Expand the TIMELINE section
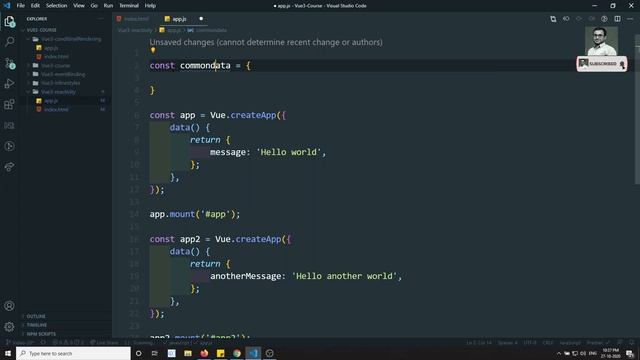The image size is (640, 360). (36, 325)
